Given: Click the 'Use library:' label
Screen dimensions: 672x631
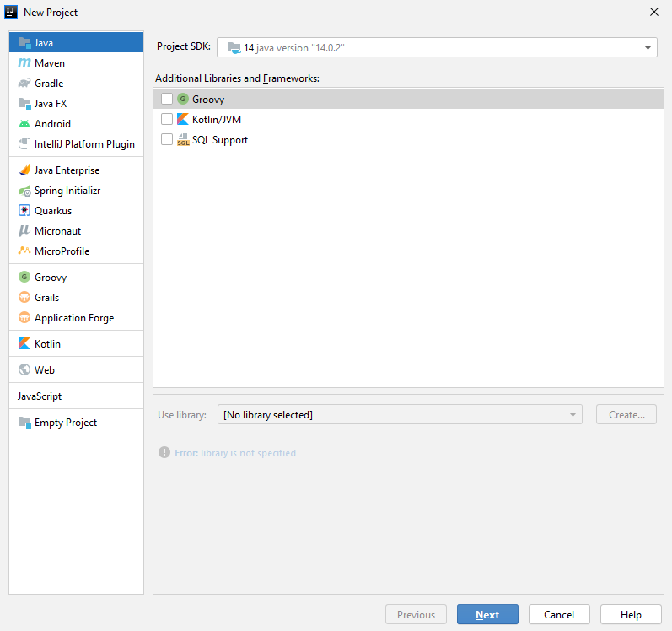Looking at the screenshot, I should pyautogui.click(x=182, y=415).
